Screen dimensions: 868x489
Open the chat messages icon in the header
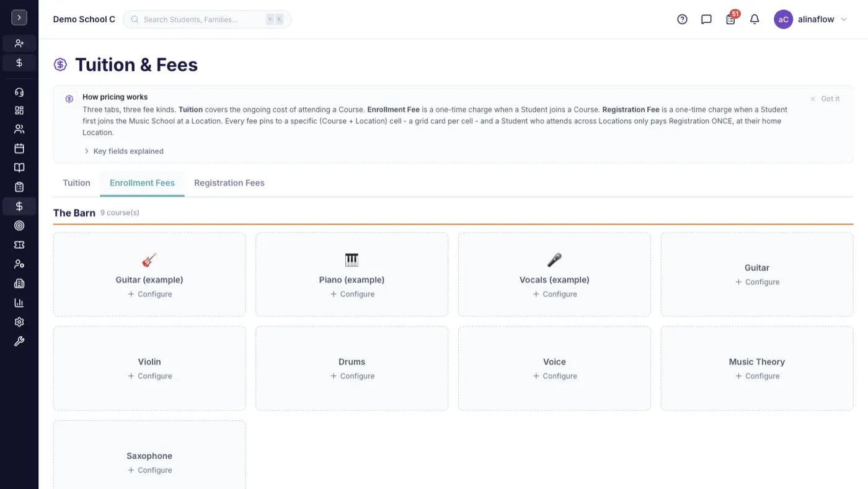point(706,19)
